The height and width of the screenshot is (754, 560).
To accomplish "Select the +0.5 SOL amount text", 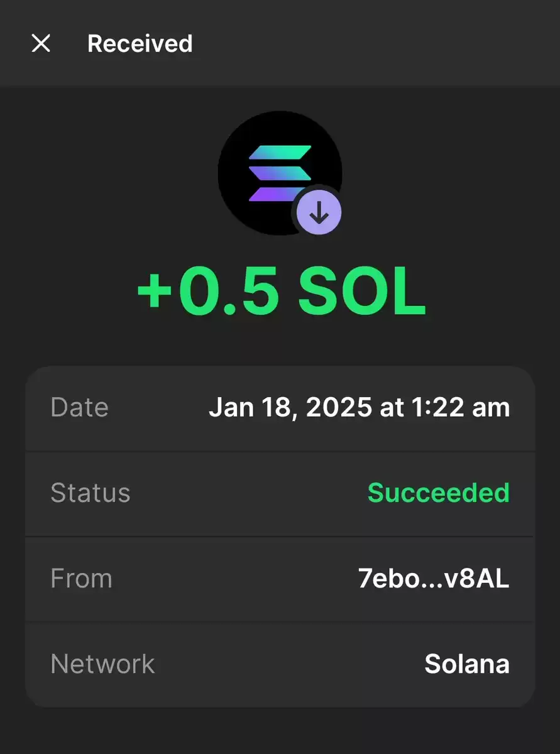I will [x=281, y=293].
